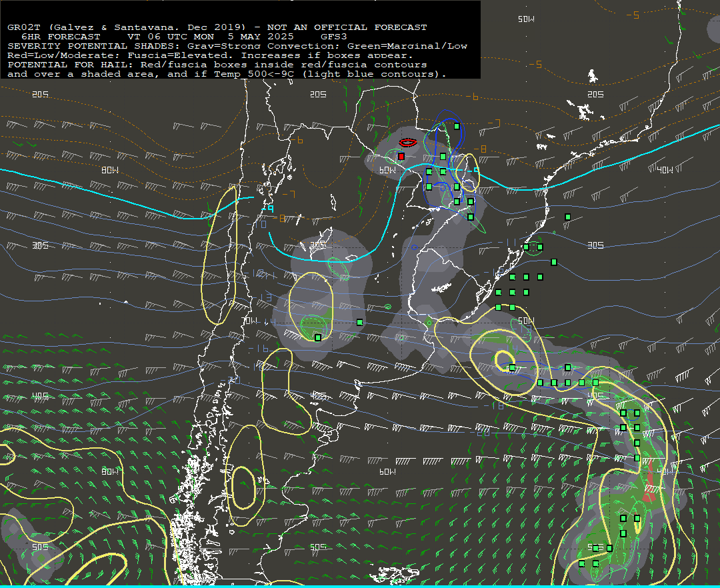Image resolution: width=720 pixels, height=588 pixels.
Task: Click the red hail potential box
Action: click(x=401, y=157)
